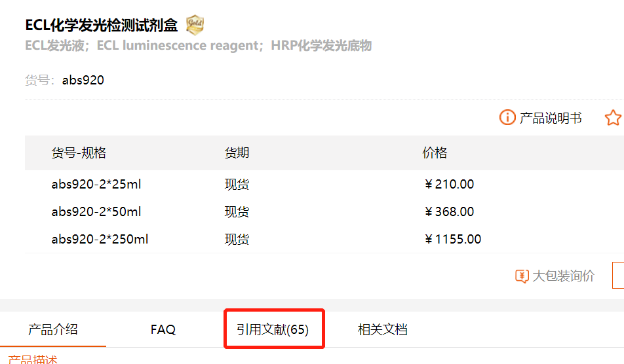Click the star favorite icon
624x364 pixels.
[x=613, y=118]
